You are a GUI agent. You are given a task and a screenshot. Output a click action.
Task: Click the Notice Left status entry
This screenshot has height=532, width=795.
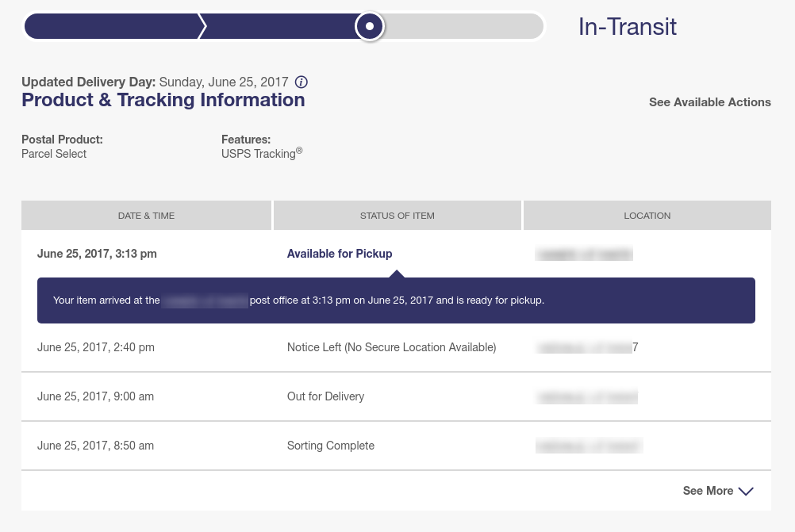391,347
